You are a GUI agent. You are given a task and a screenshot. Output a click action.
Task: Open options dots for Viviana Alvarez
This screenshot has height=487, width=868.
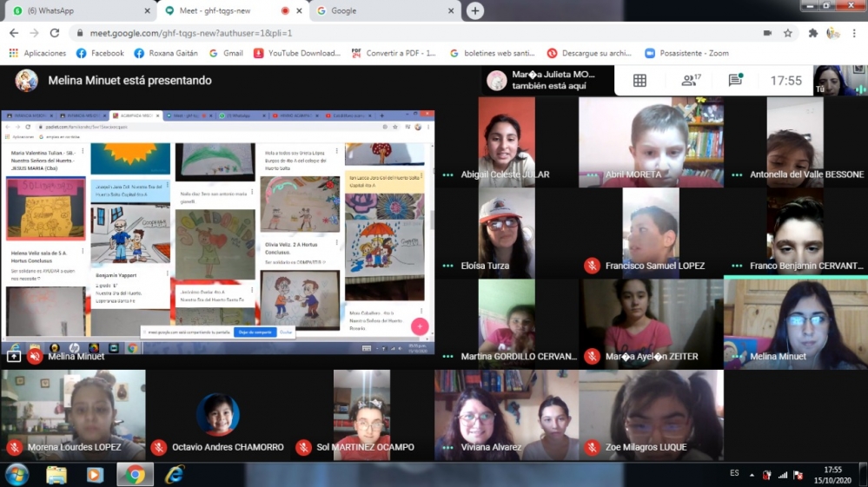click(447, 447)
